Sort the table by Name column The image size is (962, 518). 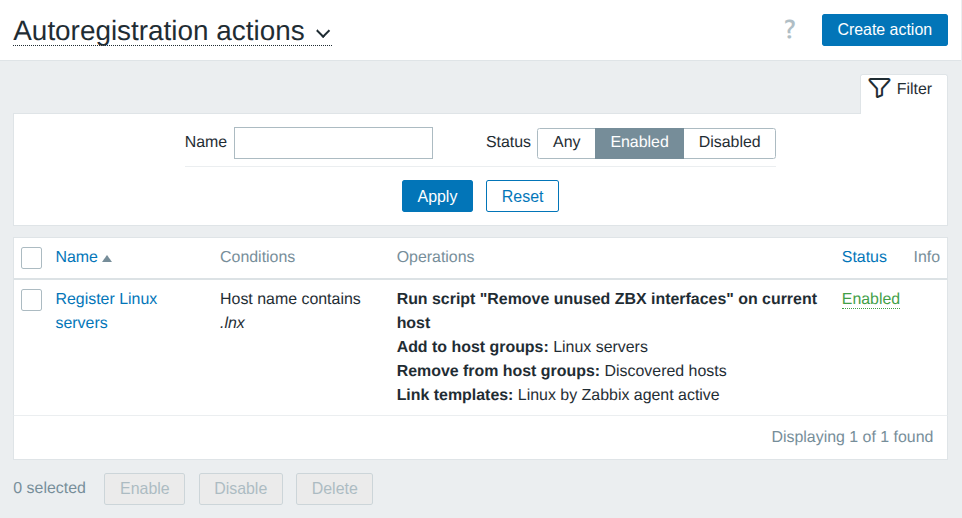[x=76, y=257]
